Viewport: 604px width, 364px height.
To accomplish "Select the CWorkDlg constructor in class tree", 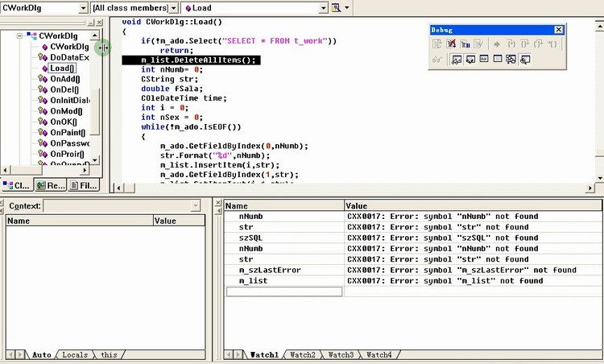I will 69,47.
